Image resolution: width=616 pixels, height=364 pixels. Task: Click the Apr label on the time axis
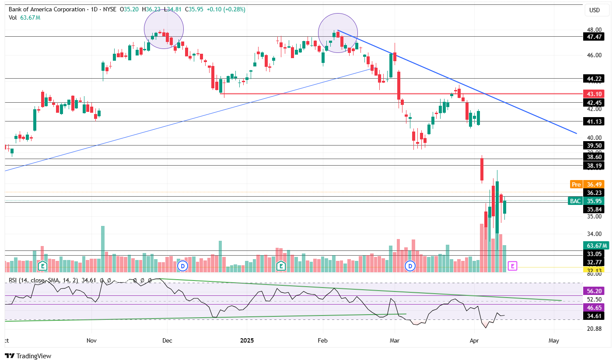473,340
